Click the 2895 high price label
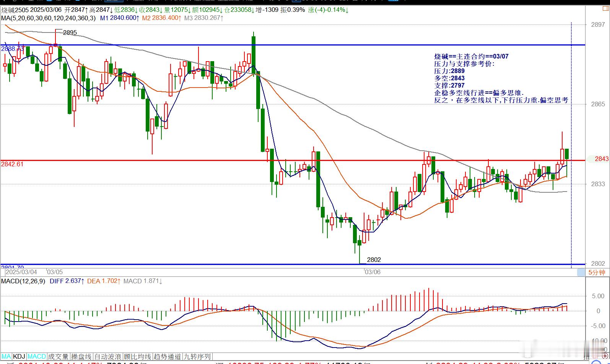The height and width of the screenshot is (364, 610). 70,32
